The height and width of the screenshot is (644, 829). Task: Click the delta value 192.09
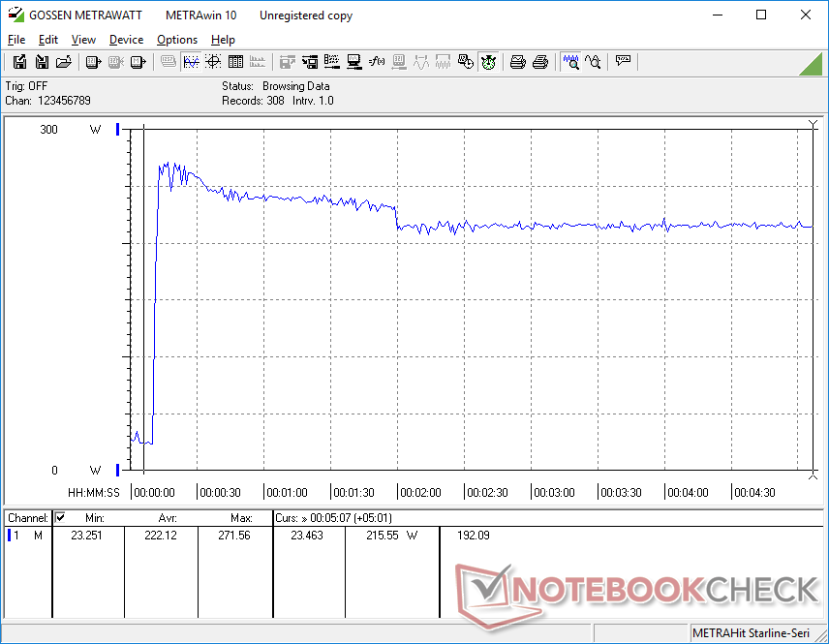[474, 536]
